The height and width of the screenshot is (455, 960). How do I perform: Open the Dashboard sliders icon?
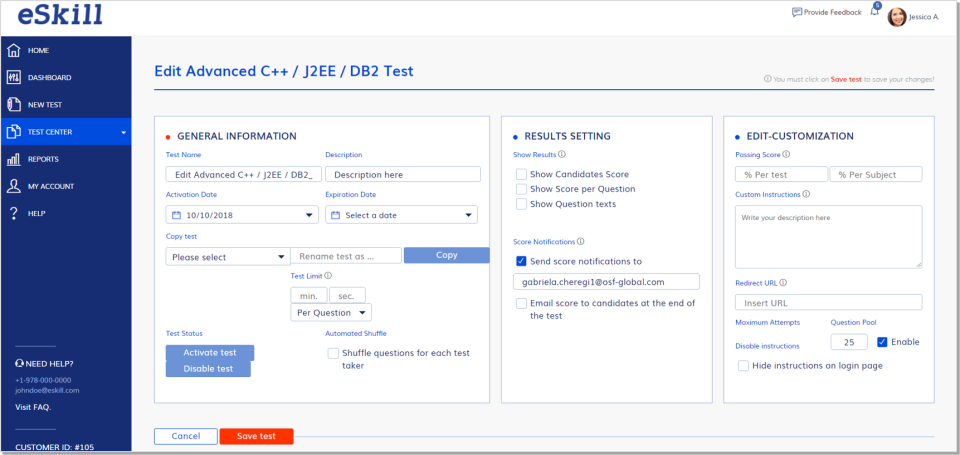pyautogui.click(x=14, y=78)
